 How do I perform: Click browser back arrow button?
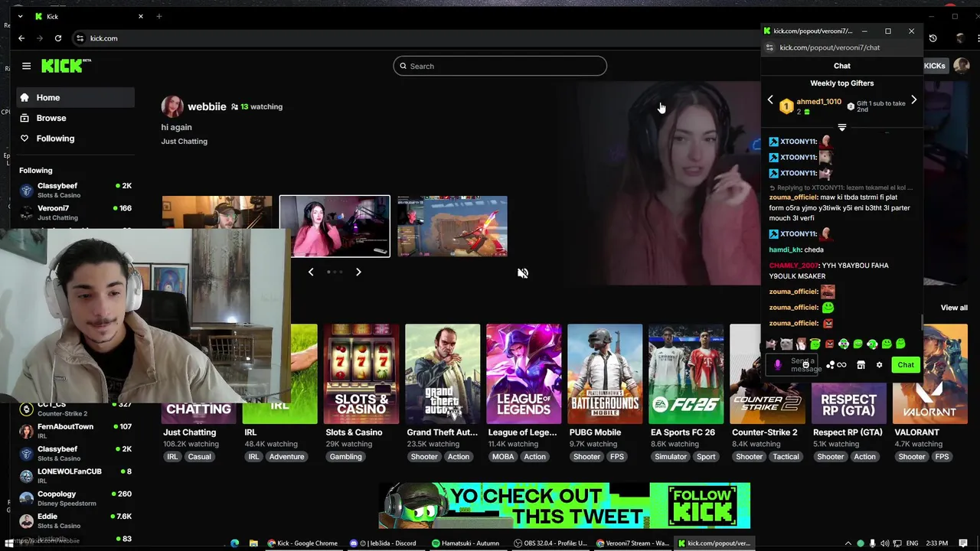[21, 38]
